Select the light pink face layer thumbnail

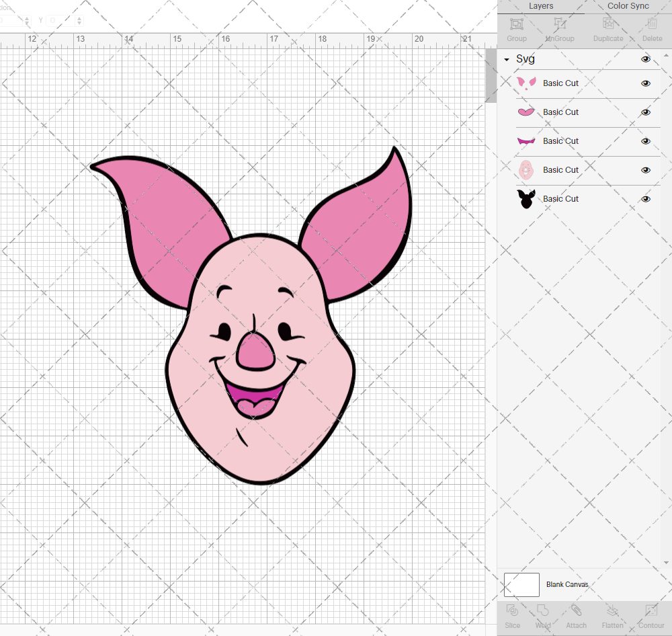pos(526,170)
